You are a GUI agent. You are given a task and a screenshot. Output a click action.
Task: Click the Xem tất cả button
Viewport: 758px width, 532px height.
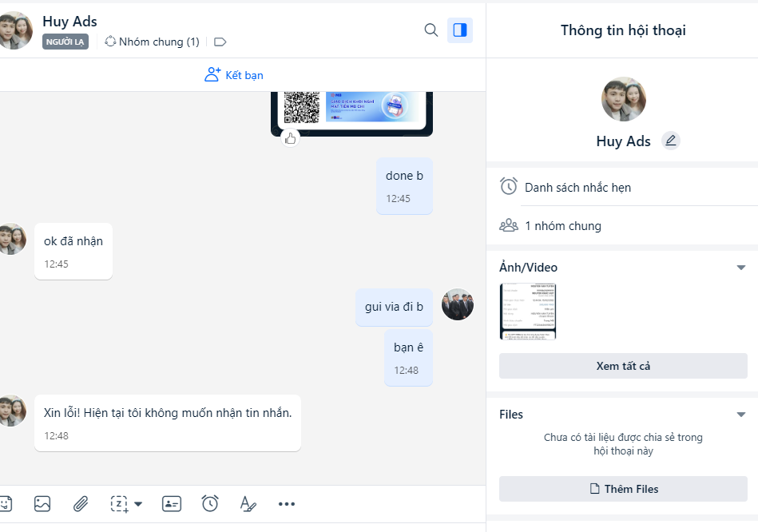pyautogui.click(x=623, y=366)
